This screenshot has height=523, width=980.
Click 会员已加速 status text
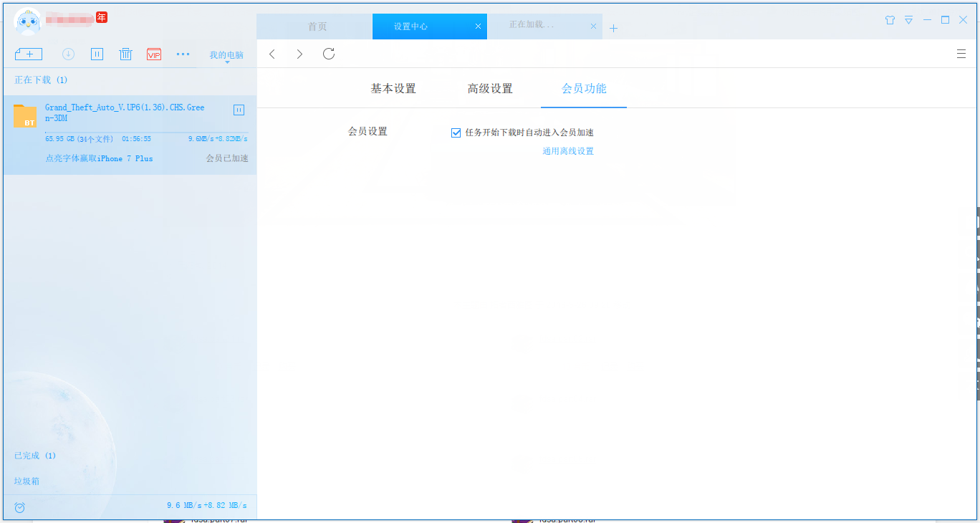click(x=227, y=158)
